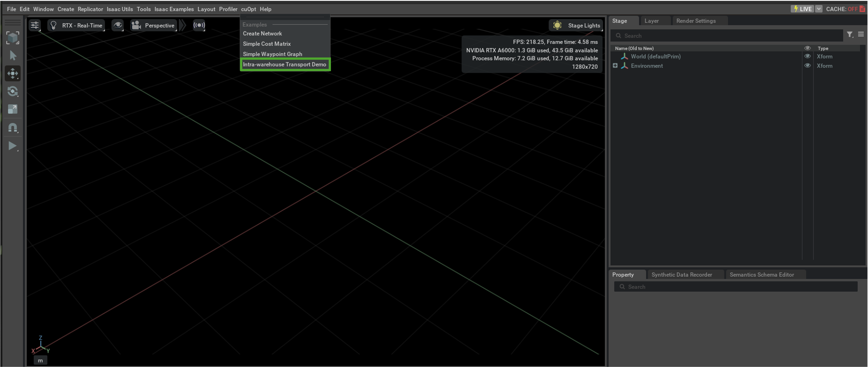Image resolution: width=868 pixels, height=367 pixels.
Task: Select the Rotate tool icon
Action: 13,91
